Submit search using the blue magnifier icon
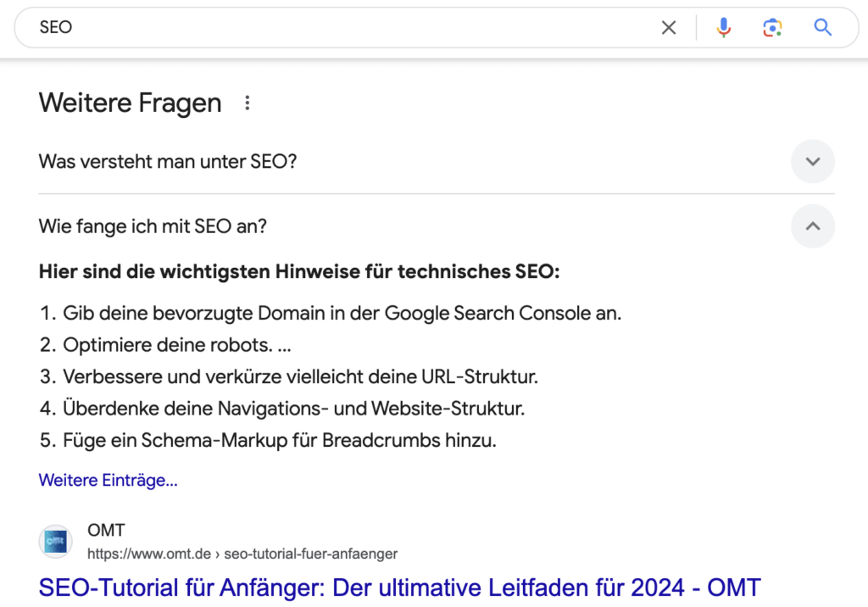Screen dimensions: 868x607 click(x=822, y=27)
